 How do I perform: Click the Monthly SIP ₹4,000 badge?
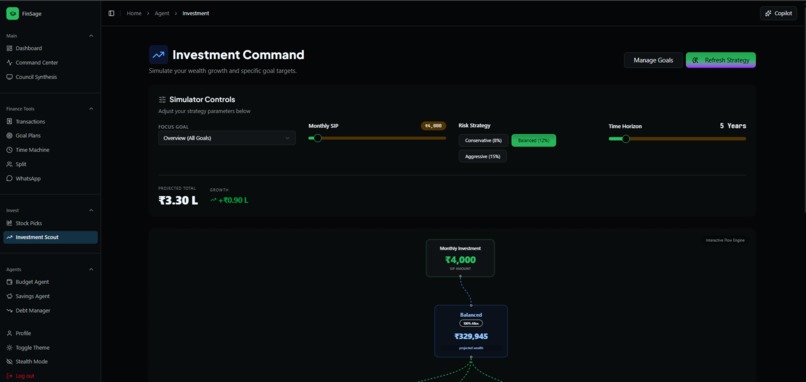coord(433,126)
